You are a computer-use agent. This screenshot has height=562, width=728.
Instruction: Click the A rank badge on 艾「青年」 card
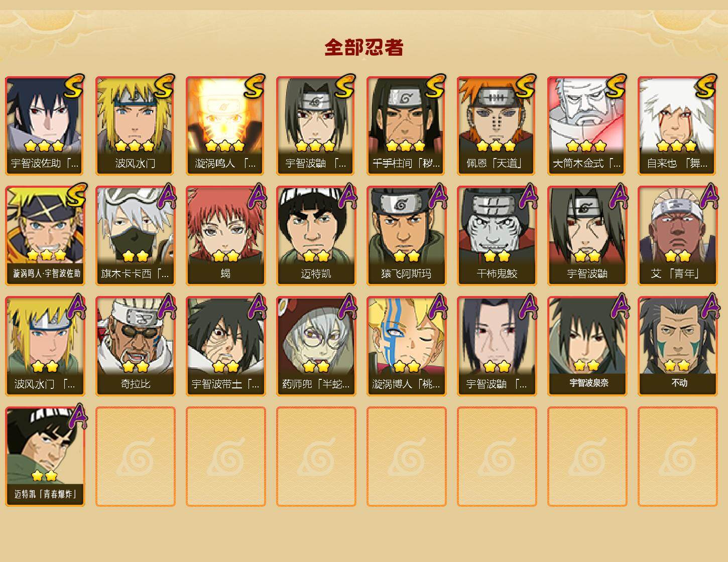708,196
